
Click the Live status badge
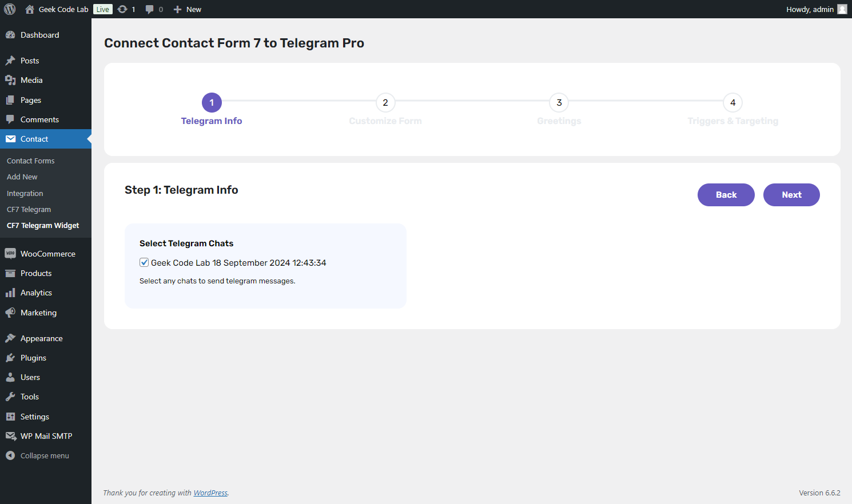103,9
